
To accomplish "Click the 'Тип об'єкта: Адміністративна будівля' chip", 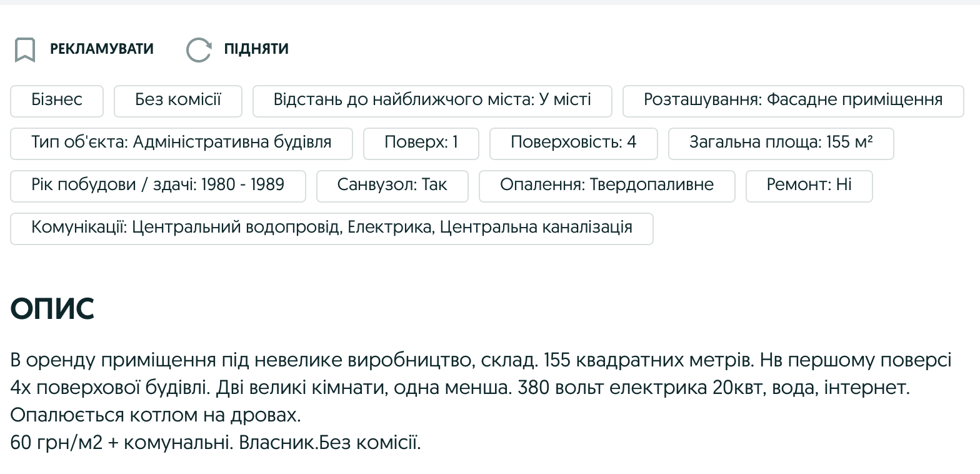I will click(181, 143).
